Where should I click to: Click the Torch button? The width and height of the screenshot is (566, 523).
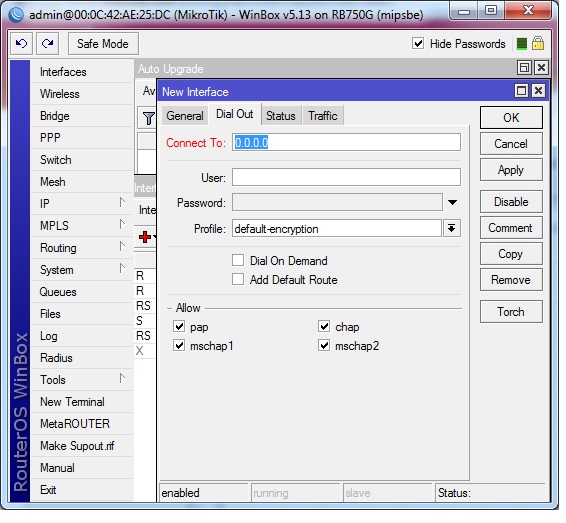point(511,311)
